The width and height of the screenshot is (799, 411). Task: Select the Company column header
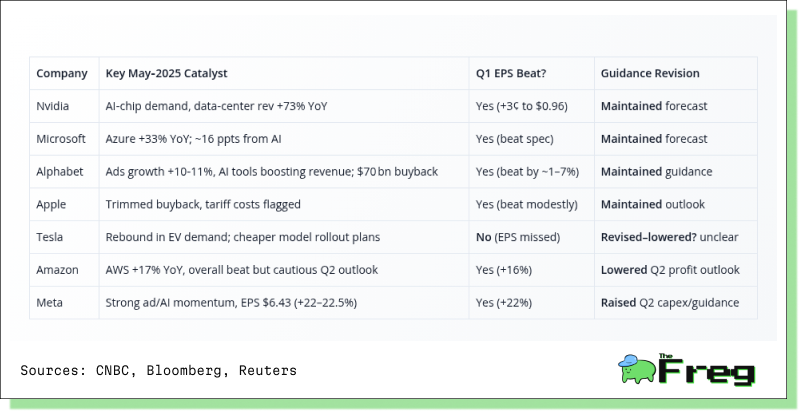64,73
